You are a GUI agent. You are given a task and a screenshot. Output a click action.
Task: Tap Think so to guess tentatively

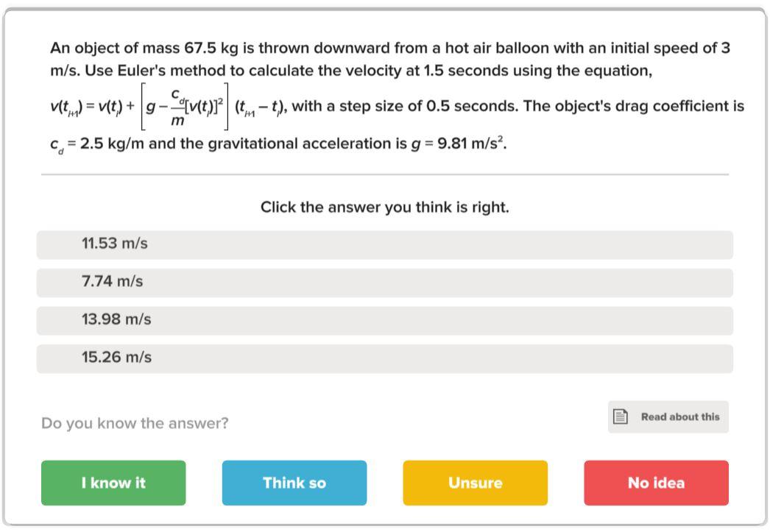pyautogui.click(x=294, y=483)
